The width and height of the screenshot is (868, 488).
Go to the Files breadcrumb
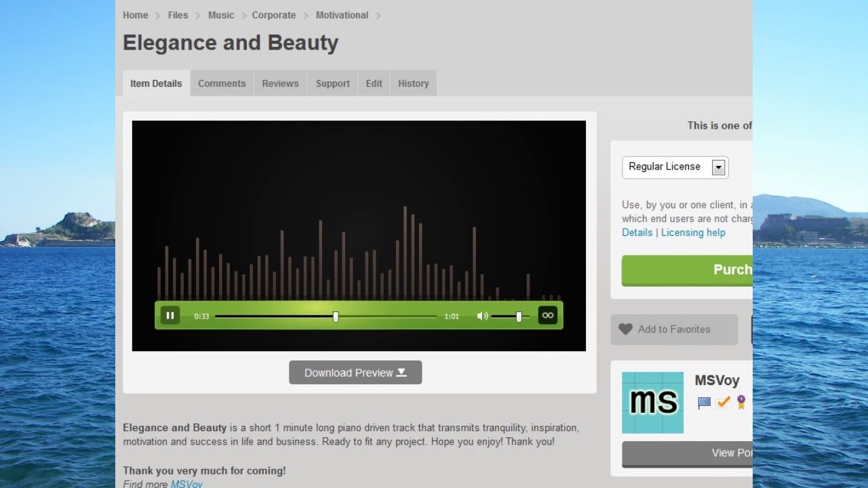[x=178, y=15]
